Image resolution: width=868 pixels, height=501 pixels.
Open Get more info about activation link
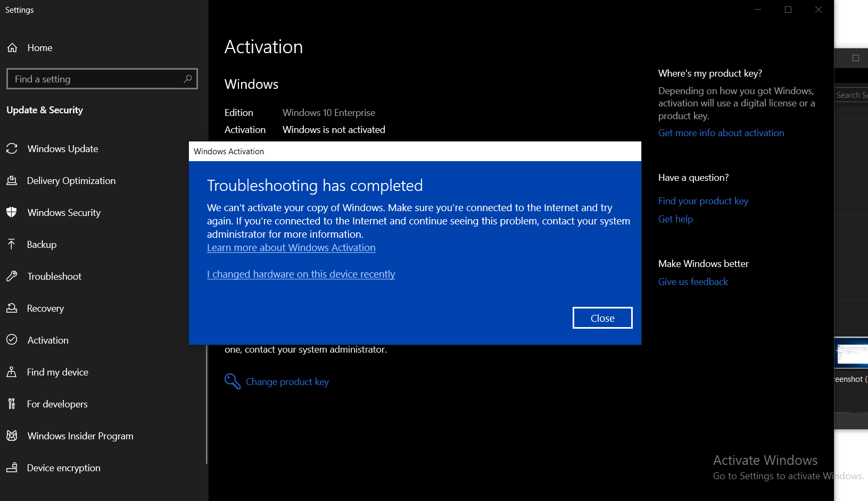pos(721,133)
